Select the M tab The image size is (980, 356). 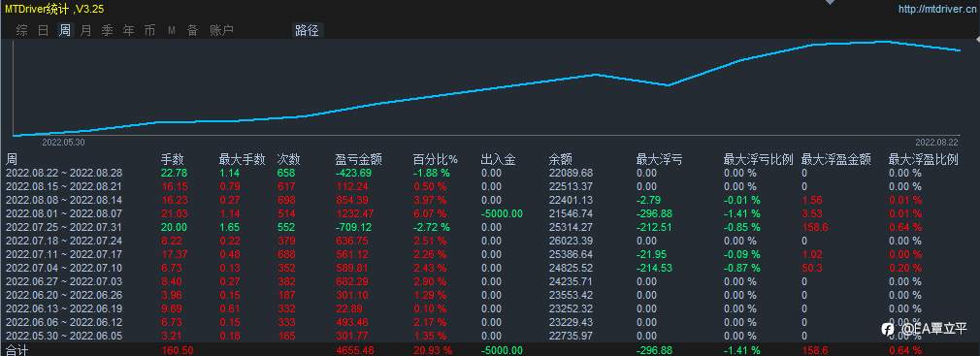point(171,31)
